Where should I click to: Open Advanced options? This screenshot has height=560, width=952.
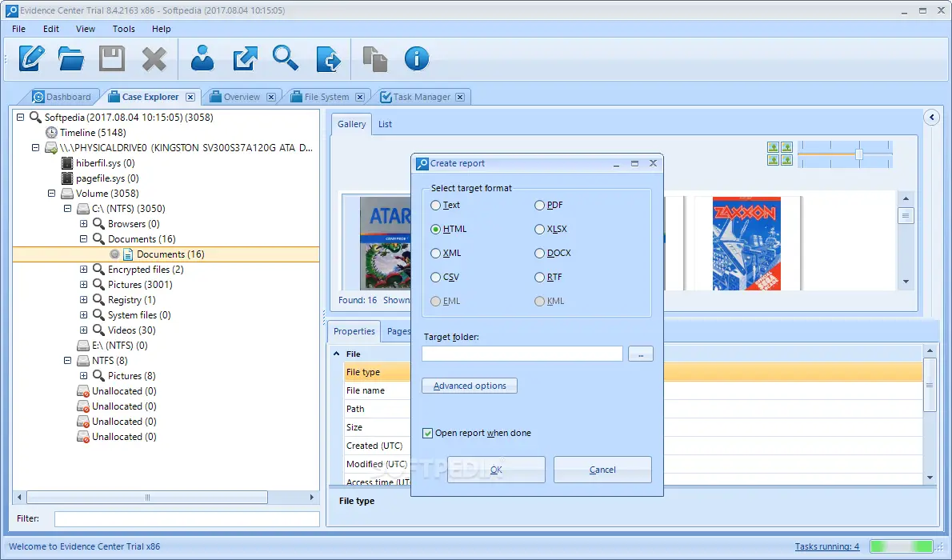click(x=470, y=386)
